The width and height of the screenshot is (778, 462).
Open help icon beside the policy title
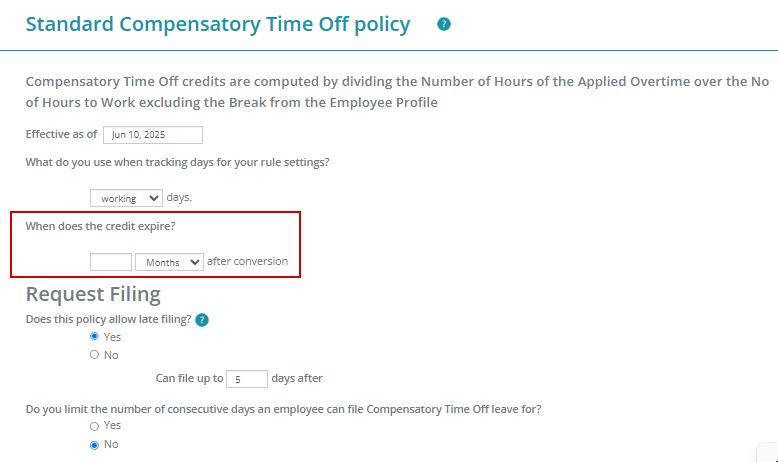click(444, 24)
